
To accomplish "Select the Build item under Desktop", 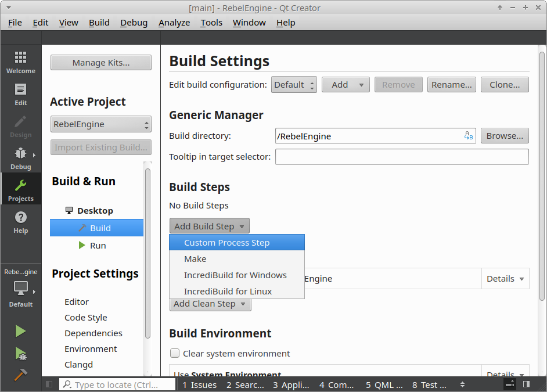I will [96, 228].
